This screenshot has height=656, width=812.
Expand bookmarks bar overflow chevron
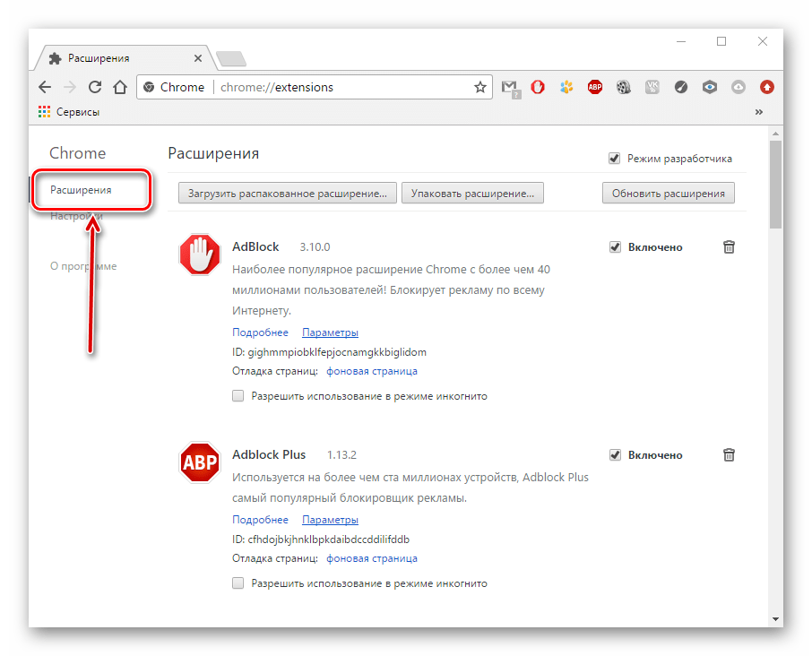759,112
